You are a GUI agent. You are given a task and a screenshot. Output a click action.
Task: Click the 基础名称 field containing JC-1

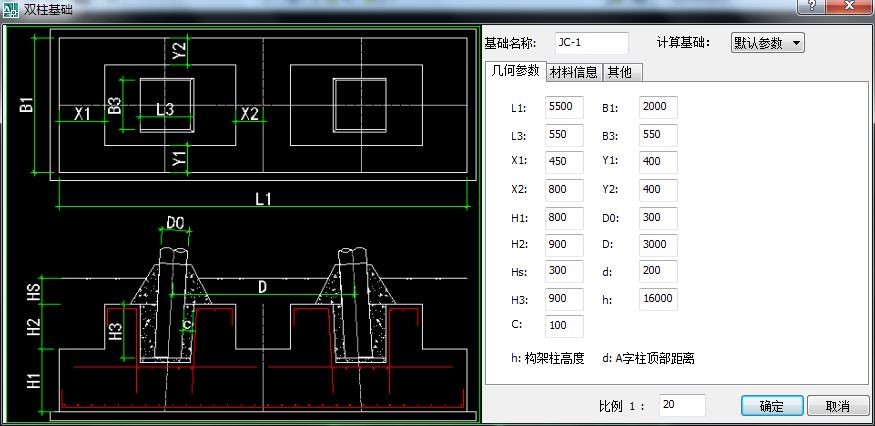click(591, 43)
